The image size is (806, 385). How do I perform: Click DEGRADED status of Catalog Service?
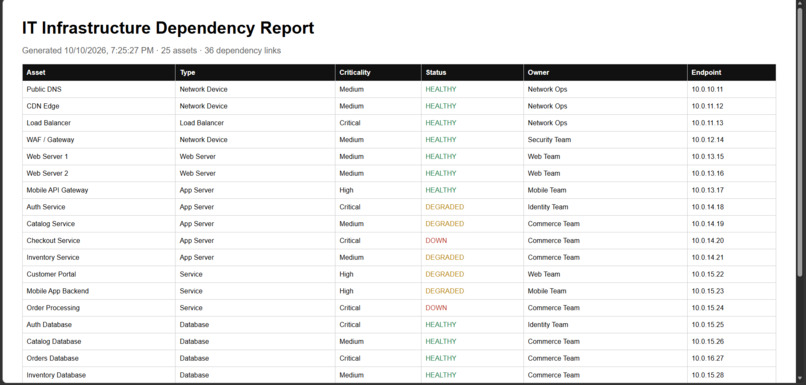click(445, 224)
